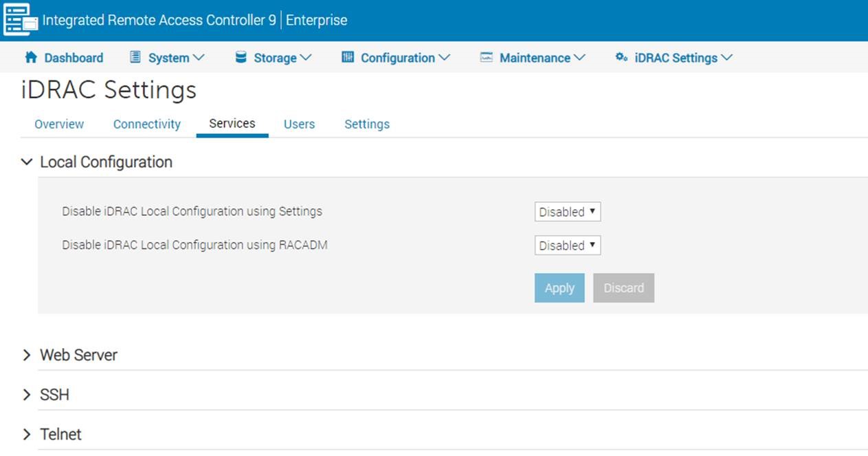Click the Storage database icon

click(241, 58)
